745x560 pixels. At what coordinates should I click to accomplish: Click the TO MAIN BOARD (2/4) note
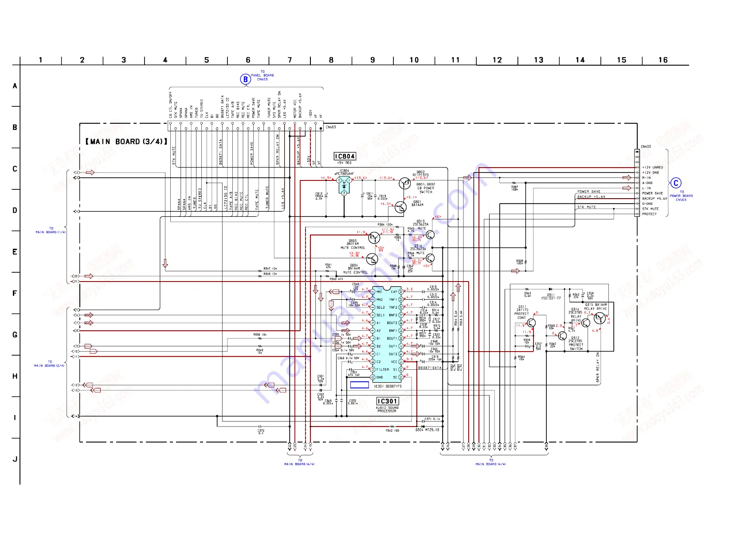coord(50,364)
